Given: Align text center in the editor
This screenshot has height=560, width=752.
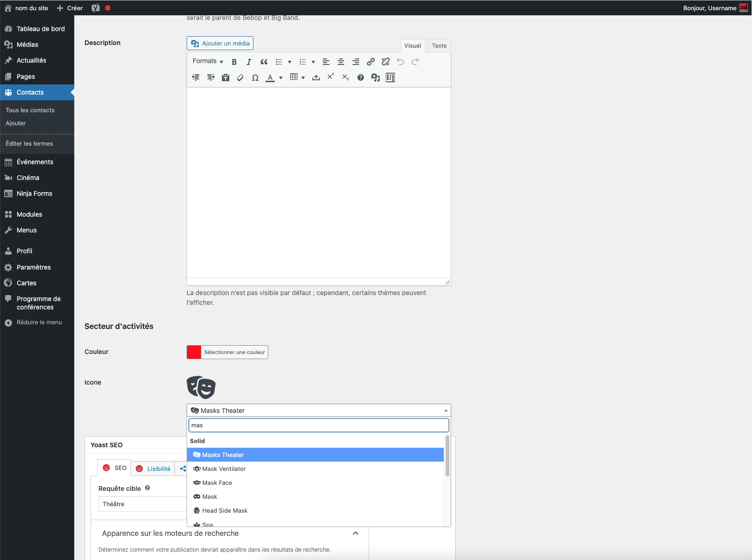Looking at the screenshot, I should (x=341, y=62).
